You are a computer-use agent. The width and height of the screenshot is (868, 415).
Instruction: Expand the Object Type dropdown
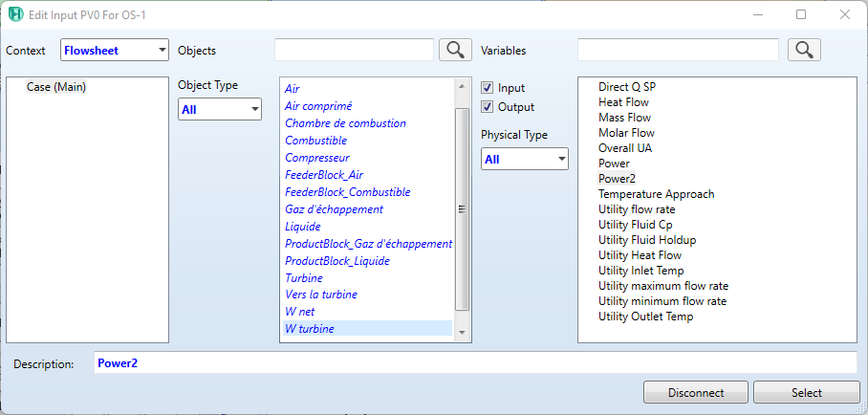[x=220, y=110]
